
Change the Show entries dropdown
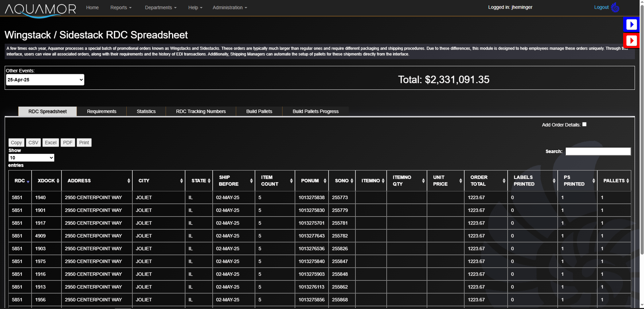31,157
